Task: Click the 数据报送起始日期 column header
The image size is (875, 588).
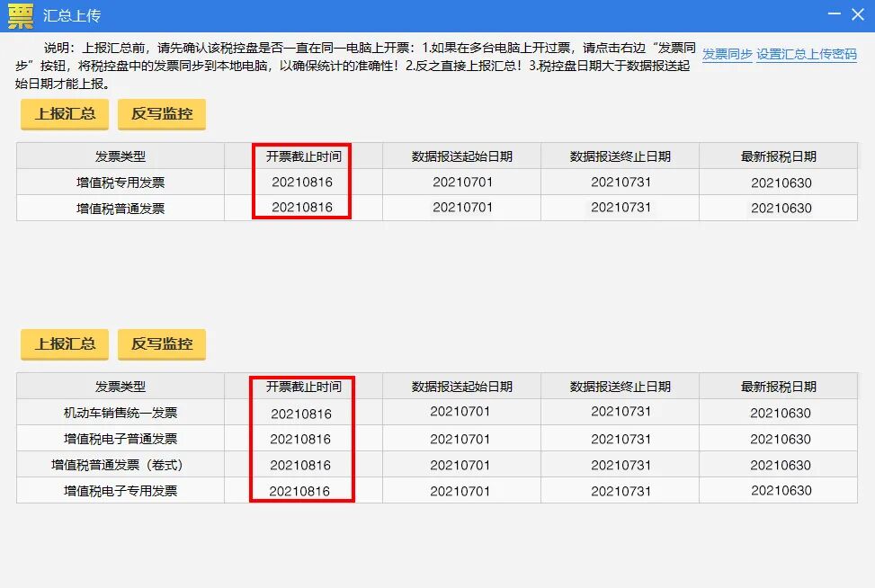Action: (461, 156)
